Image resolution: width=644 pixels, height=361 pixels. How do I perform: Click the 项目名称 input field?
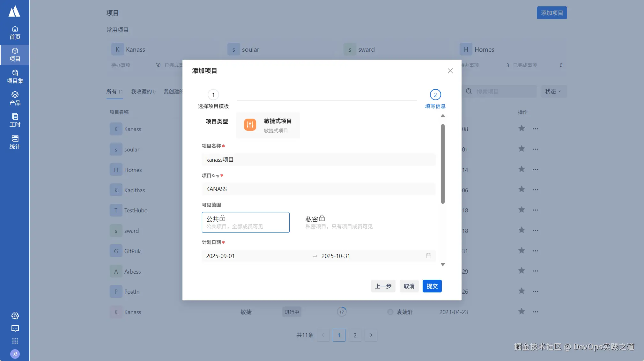(318, 159)
